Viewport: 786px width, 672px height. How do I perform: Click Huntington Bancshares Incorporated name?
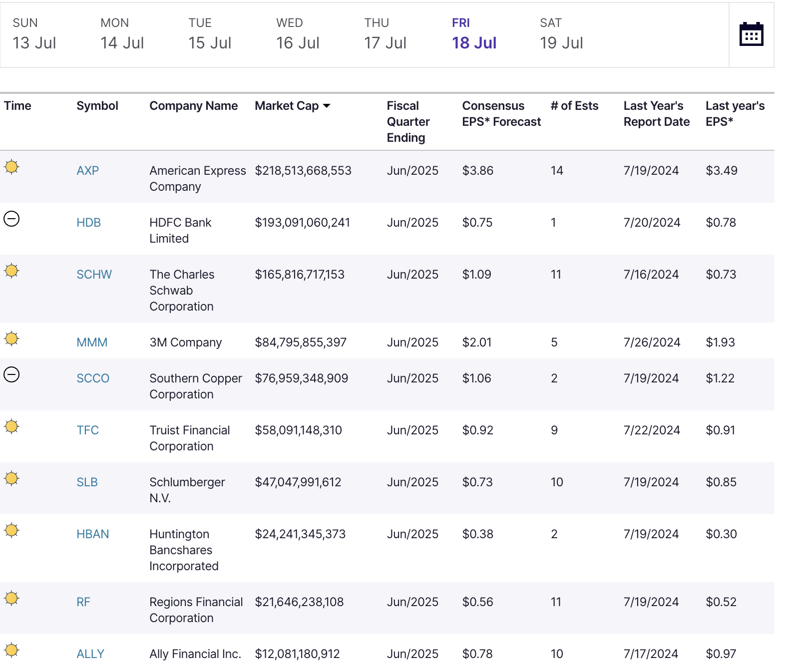(x=184, y=550)
